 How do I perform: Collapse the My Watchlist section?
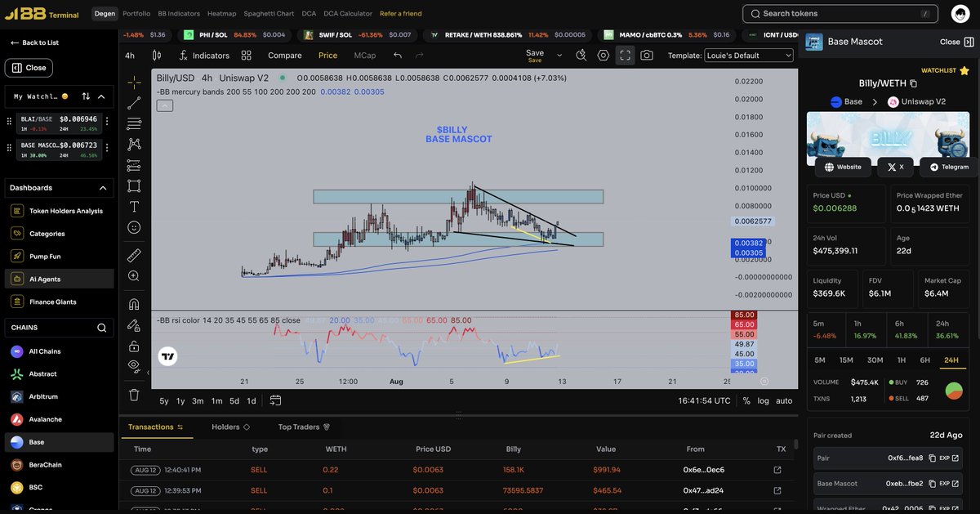point(101,96)
